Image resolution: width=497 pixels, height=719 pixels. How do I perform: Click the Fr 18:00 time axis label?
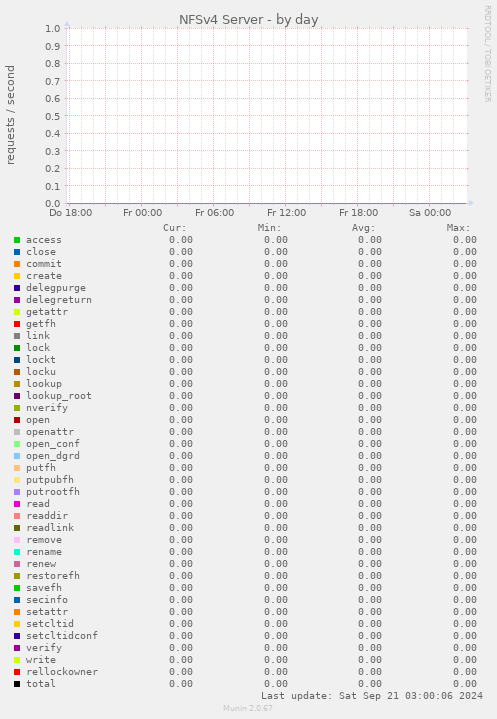click(359, 213)
